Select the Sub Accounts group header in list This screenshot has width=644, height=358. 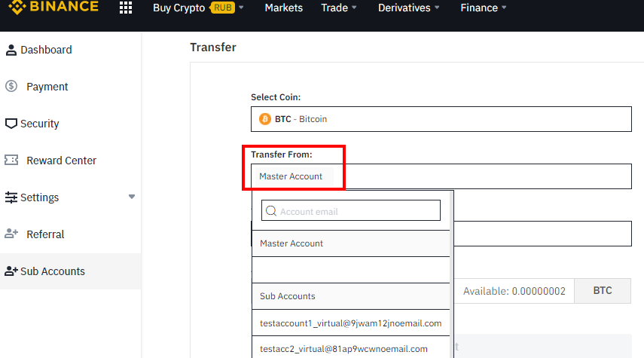[351, 296]
